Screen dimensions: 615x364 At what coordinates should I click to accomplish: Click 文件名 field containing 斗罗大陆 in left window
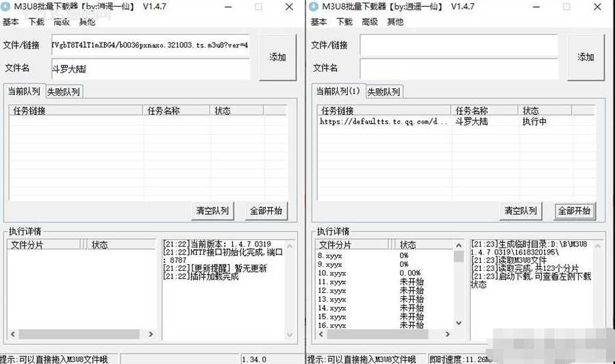(151, 69)
